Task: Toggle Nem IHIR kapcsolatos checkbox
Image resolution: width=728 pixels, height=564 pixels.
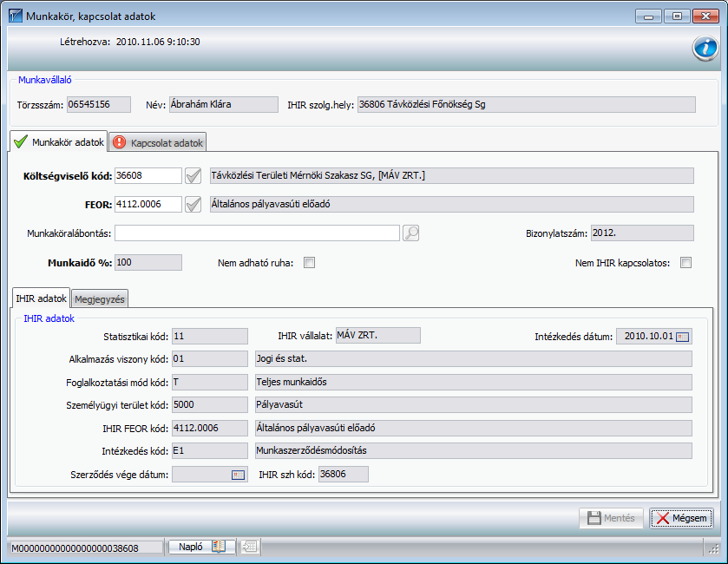Action: click(685, 263)
